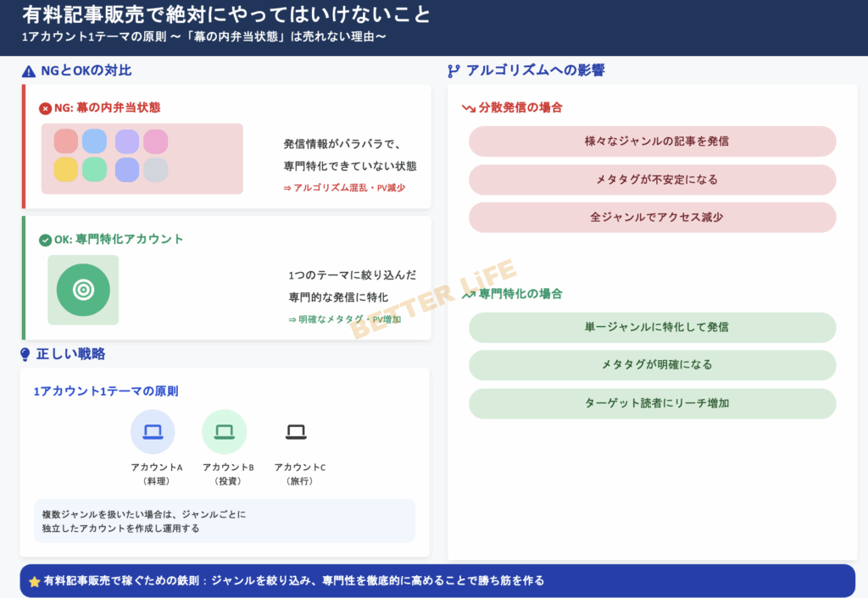Pick the gray square in the bento grid
This screenshot has width=868, height=598.
(x=155, y=169)
